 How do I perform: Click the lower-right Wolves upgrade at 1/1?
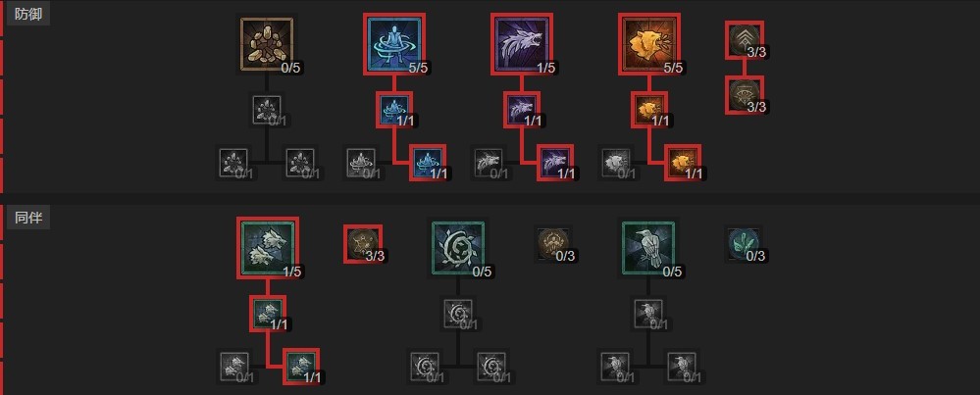point(301,367)
